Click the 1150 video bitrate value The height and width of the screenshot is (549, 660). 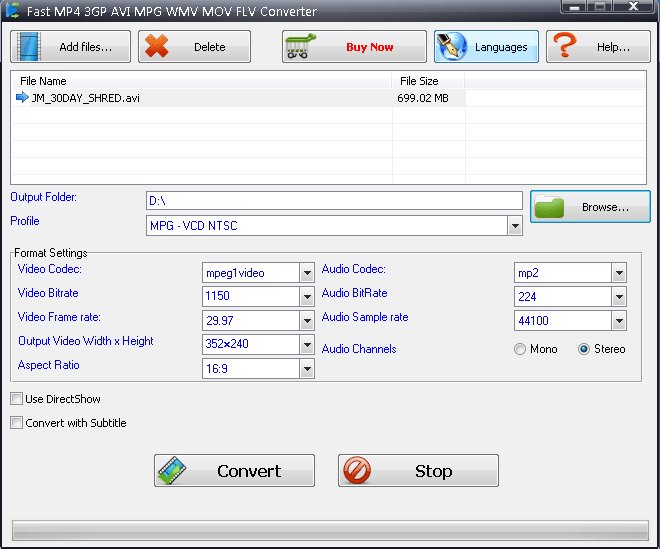[x=218, y=296]
